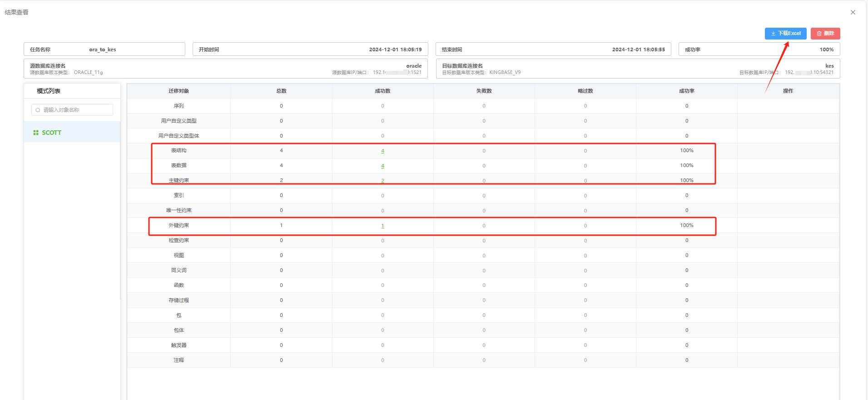This screenshot has height=400, width=868.
Task: Click the search magnifier icon
Action: 38,110
